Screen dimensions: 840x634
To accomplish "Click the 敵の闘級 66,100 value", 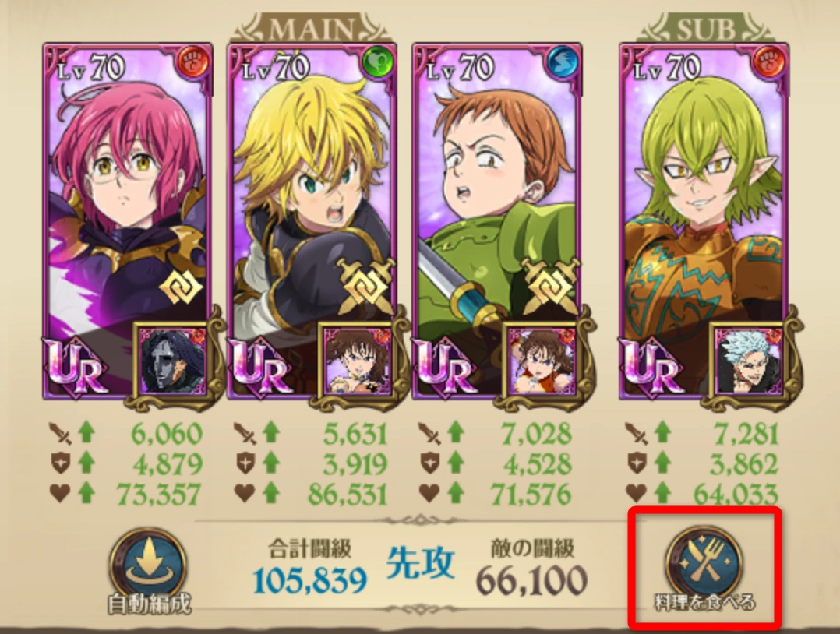I will click(531, 581).
